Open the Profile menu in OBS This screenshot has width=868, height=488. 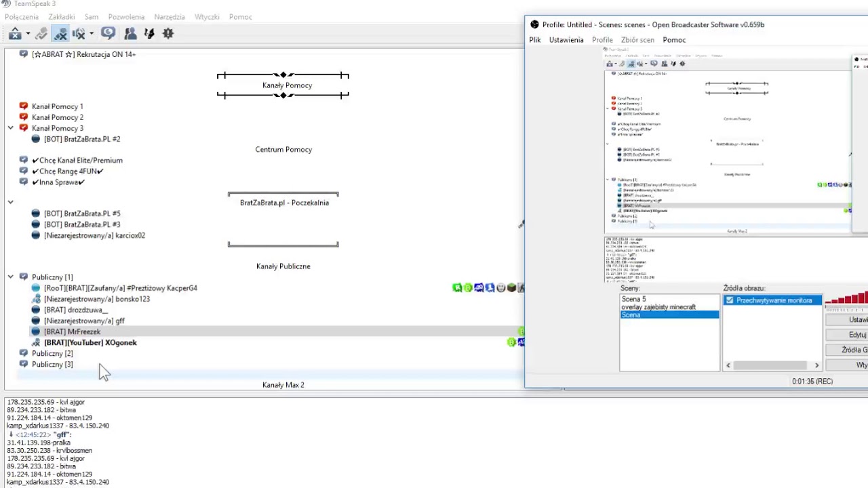tap(602, 40)
